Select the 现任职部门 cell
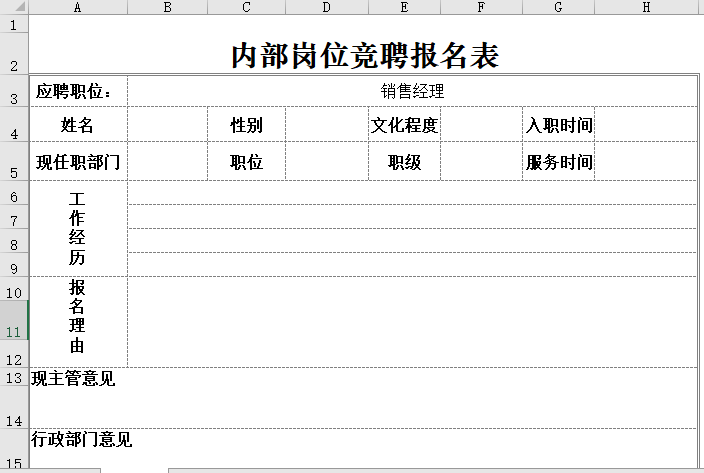The height and width of the screenshot is (473, 704). tap(79, 162)
